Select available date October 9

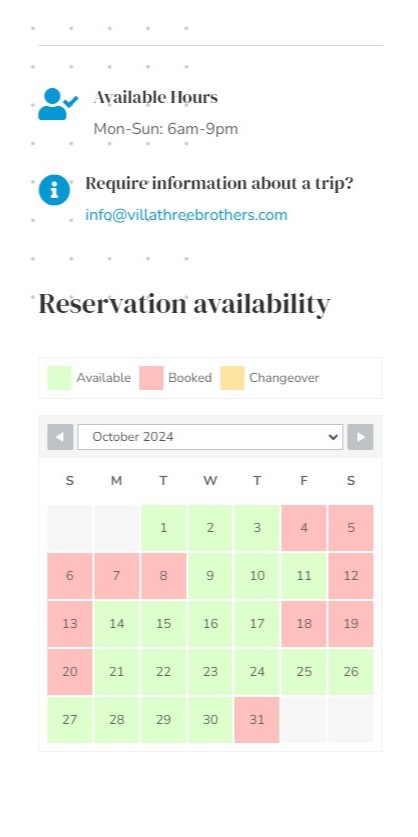pos(210,576)
